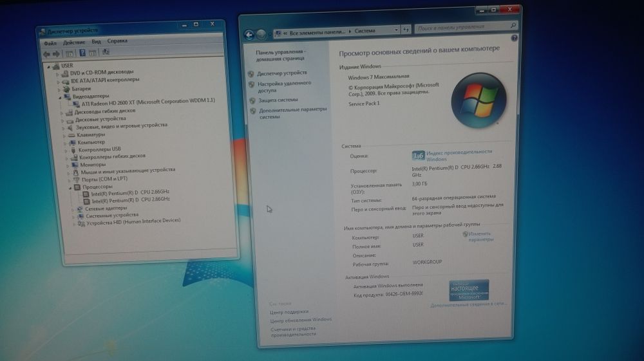The height and width of the screenshot is (361, 644).
Task: Click the round Forward button in System window
Action: pyautogui.click(x=261, y=35)
